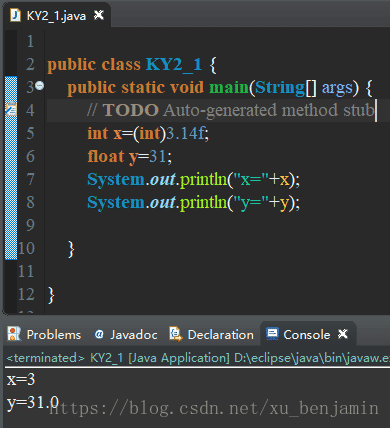Collapse the main method fold marker
The image size is (390, 428).
pyautogui.click(x=40, y=86)
